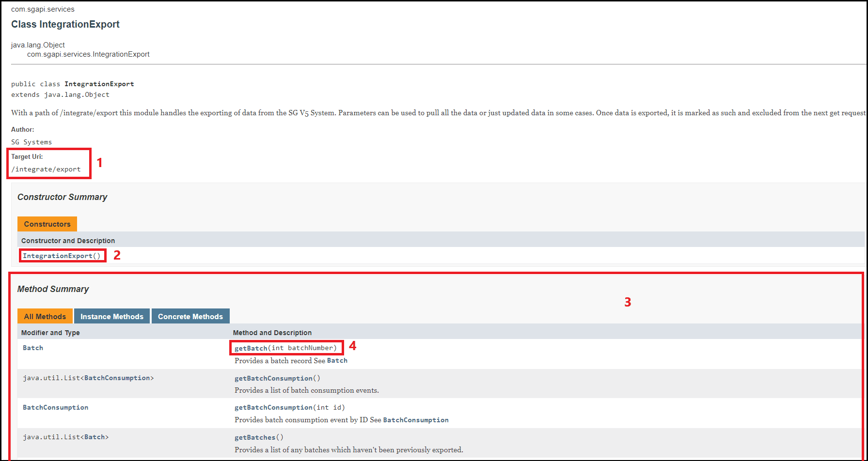Click the 'Constructor Summary' section heading
This screenshot has height=461, width=868.
tap(62, 197)
